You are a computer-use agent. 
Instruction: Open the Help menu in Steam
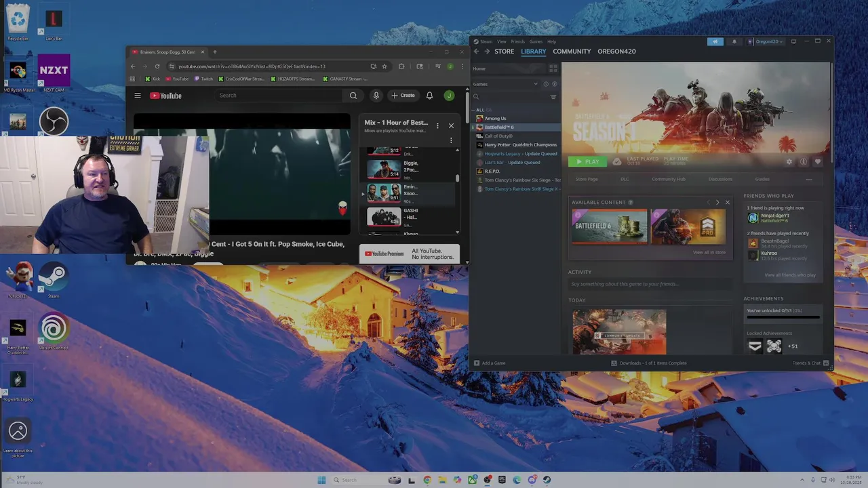click(x=551, y=41)
